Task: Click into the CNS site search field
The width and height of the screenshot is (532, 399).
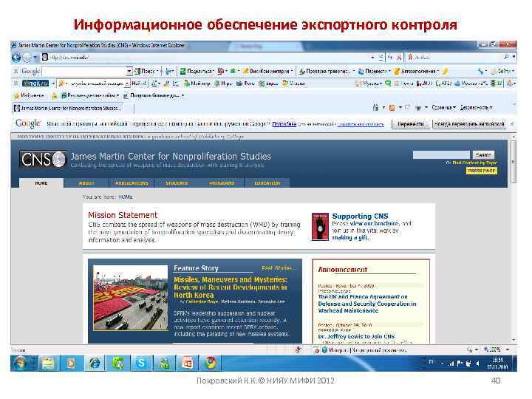Action: (x=441, y=154)
